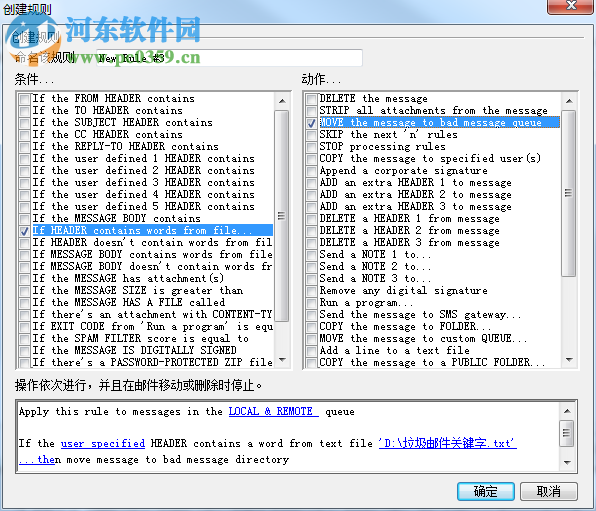Check 'If the MESSAGE SIZE is greater than'
This screenshot has width=596, height=511.
coord(24,291)
